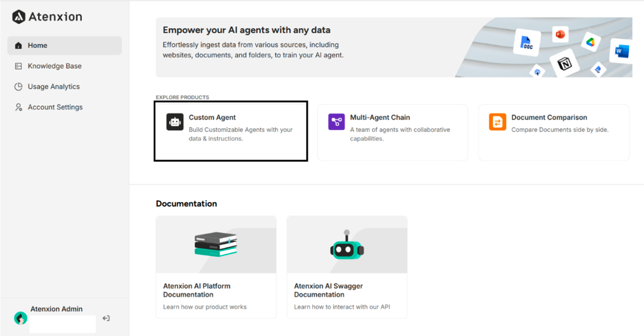
Task: Open Multi-Agent Chain product card
Action: [392, 132]
